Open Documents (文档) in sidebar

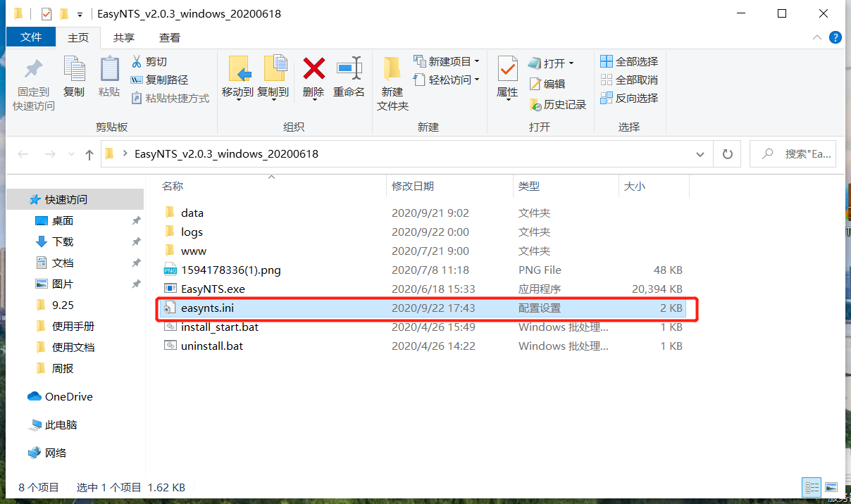[63, 263]
